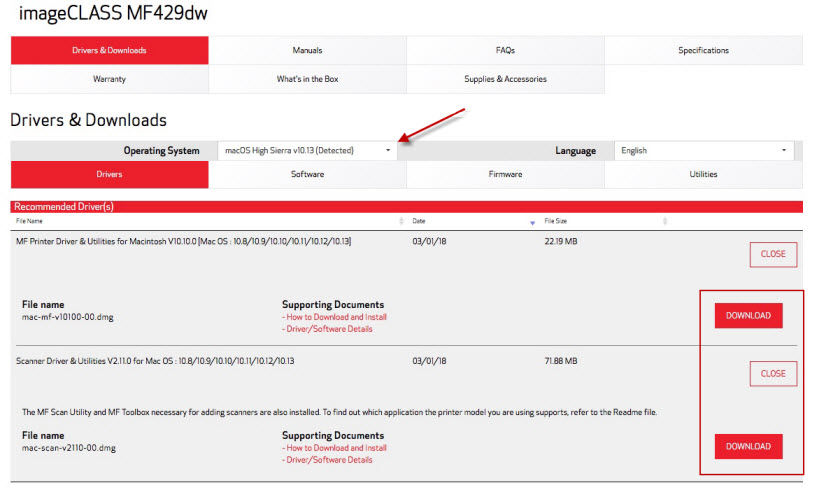Switch to the Firmware sub-tab
The width and height of the screenshot is (813, 492).
coord(506,174)
